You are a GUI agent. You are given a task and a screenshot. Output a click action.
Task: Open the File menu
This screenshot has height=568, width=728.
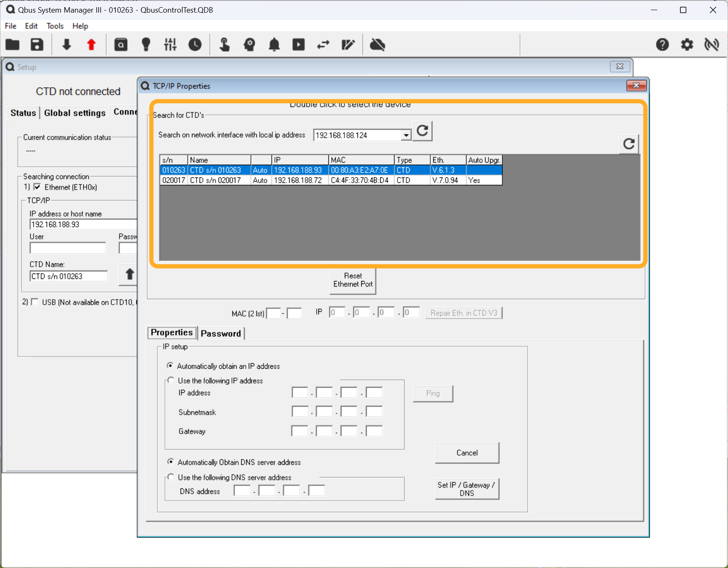click(11, 26)
